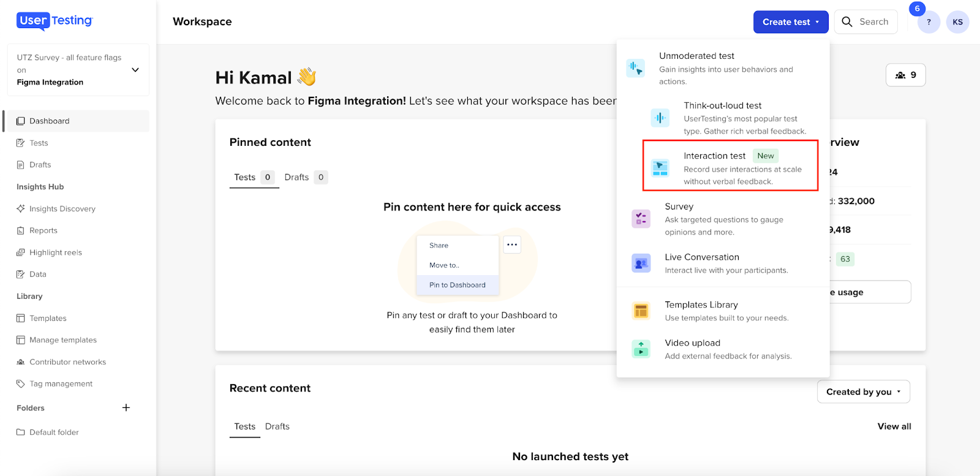Switch to Pinned content Tests tab

pos(254,177)
